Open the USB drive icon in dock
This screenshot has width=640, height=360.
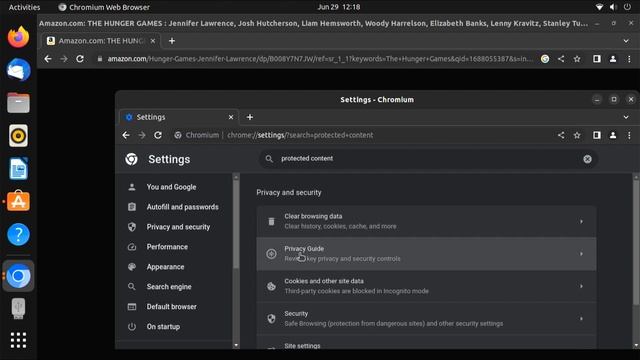(18, 309)
